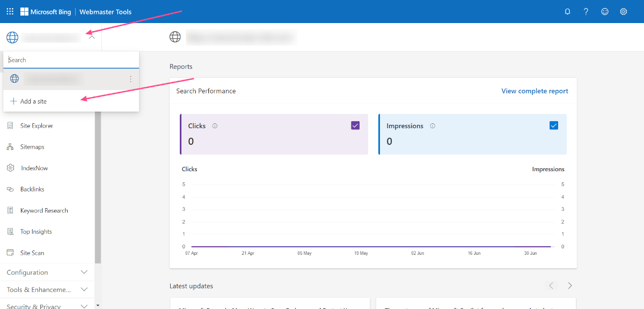
Task: Click the 07 Apr date label on chart
Action: 192,253
